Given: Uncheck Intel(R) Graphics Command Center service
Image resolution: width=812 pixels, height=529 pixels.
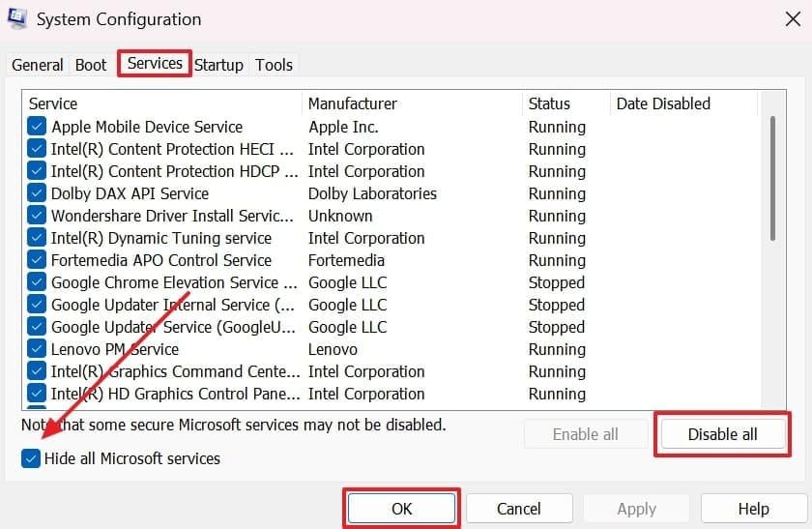Looking at the screenshot, I should pyautogui.click(x=37, y=371).
